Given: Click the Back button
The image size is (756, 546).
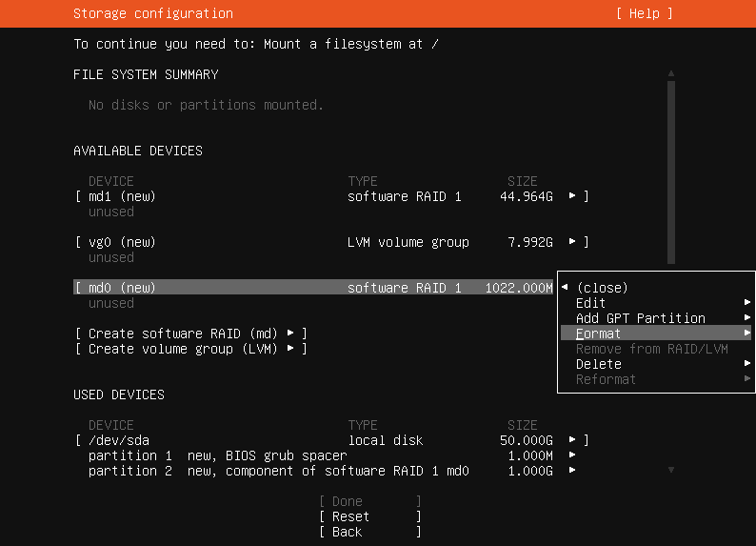Looking at the screenshot, I should click(370, 532).
